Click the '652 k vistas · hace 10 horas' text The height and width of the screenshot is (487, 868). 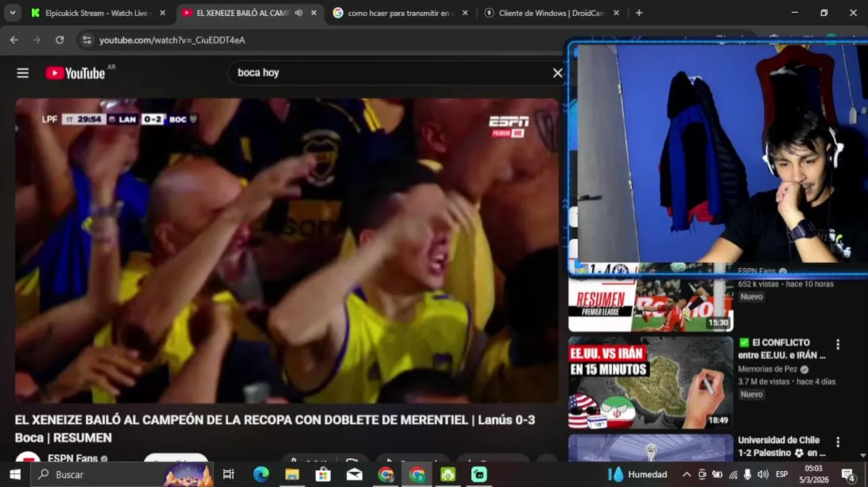(x=786, y=284)
